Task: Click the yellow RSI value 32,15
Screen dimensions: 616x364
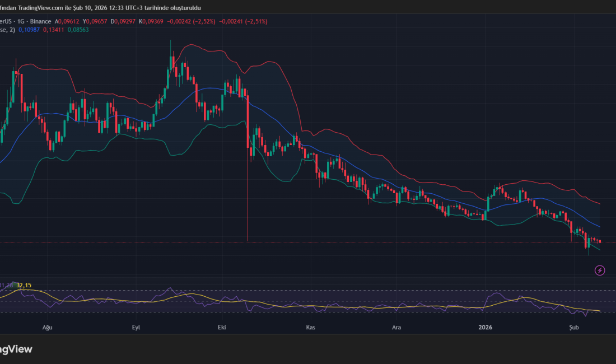Action: coord(24,284)
